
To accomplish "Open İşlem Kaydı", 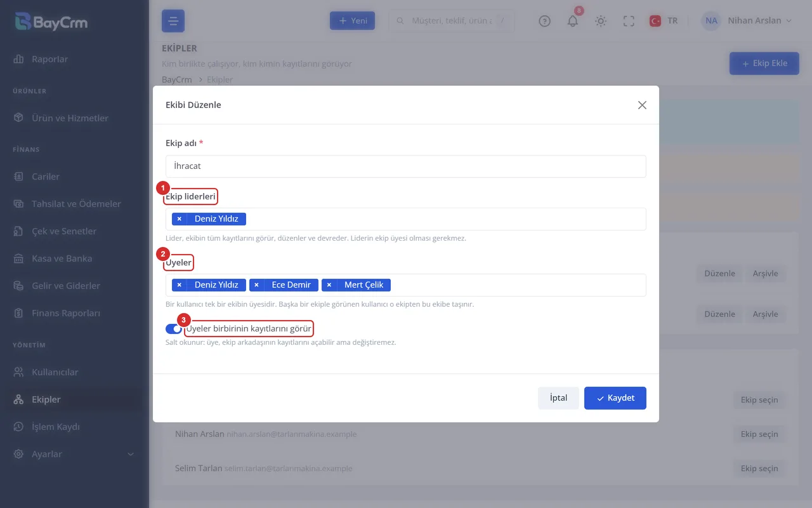I will coord(74,427).
